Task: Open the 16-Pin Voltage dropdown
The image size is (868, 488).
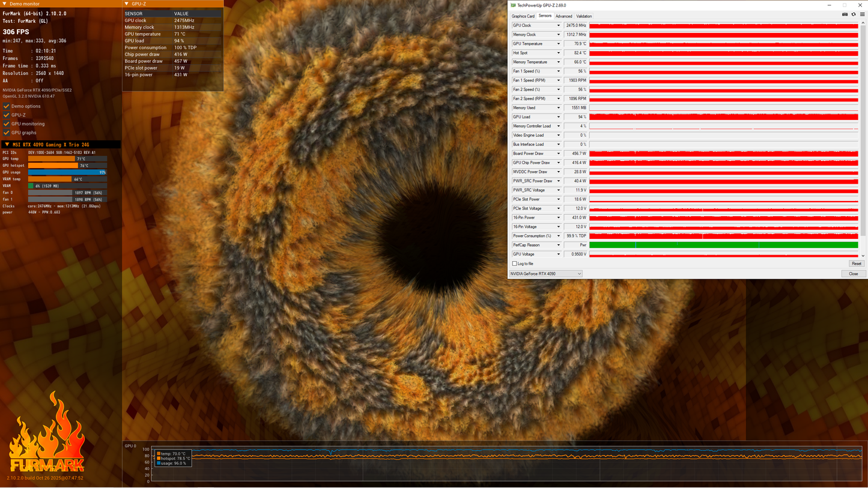Action: (x=559, y=227)
